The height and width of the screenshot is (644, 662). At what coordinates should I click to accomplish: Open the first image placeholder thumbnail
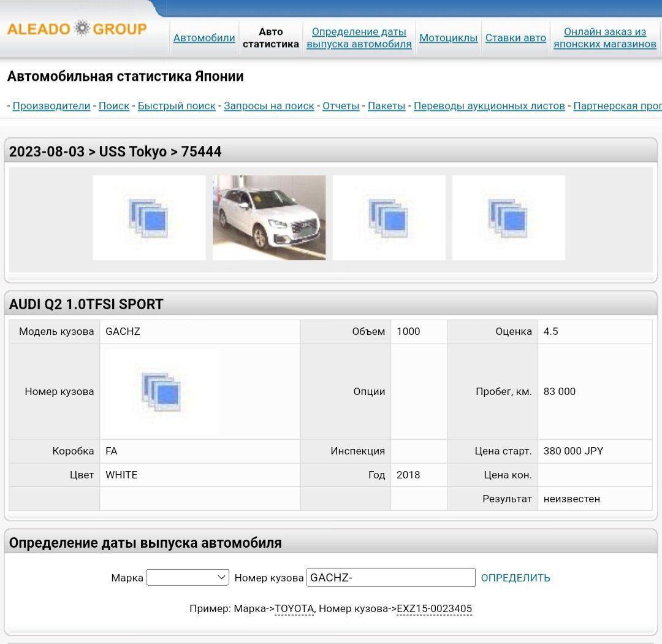coord(149,218)
